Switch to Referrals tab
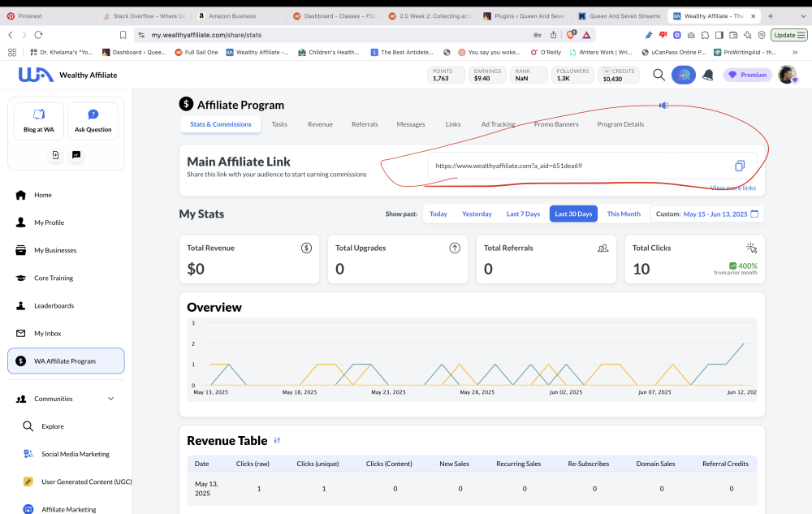Viewport: 812px width, 514px height. point(365,124)
